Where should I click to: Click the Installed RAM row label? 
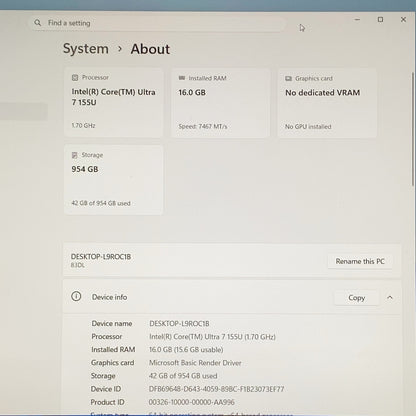(113, 349)
